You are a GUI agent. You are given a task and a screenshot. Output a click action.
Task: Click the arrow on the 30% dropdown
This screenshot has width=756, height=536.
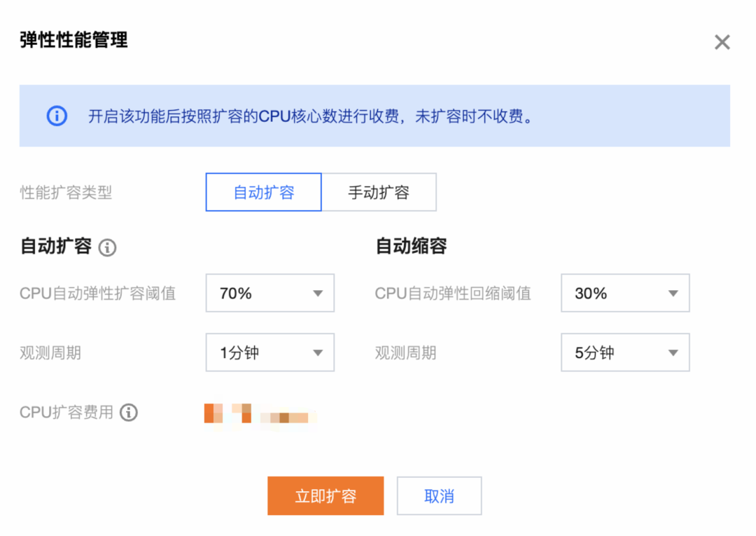click(673, 294)
